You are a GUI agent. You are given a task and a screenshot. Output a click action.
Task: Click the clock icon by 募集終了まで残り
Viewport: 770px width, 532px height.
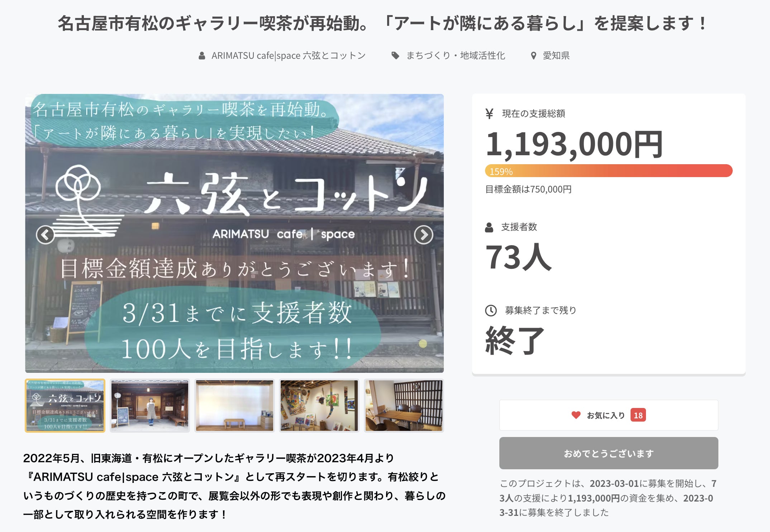tap(491, 310)
